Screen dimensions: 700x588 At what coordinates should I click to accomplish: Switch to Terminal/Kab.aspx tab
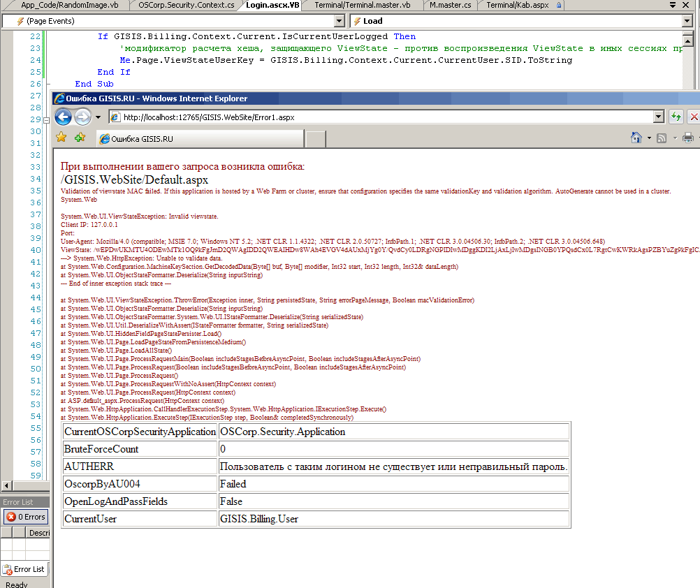pyautogui.click(x=518, y=5)
